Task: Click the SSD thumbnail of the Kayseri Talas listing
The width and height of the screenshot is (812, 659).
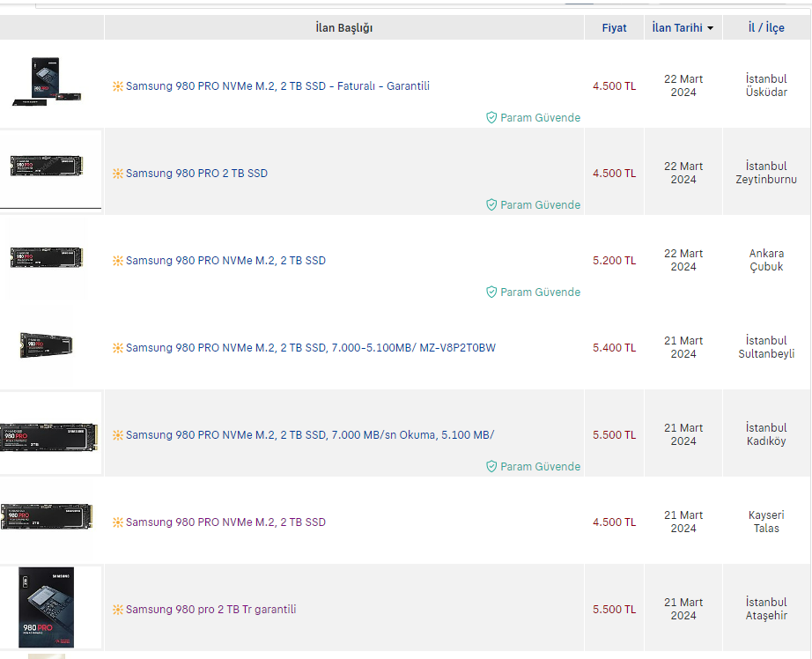Action: [47, 517]
